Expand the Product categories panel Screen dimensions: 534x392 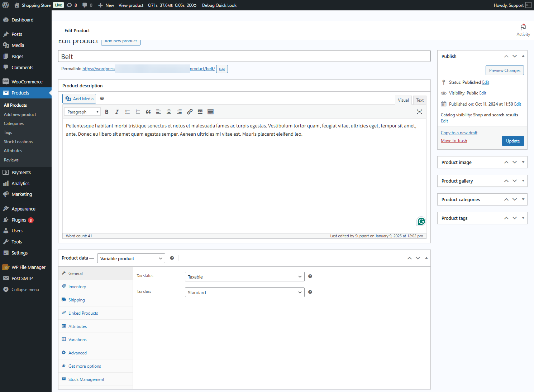[523, 199]
